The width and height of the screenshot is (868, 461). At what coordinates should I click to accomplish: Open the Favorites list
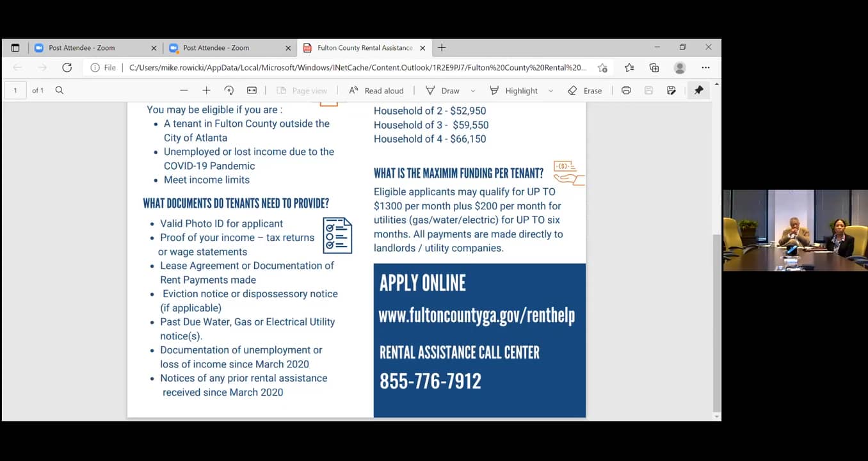click(629, 67)
